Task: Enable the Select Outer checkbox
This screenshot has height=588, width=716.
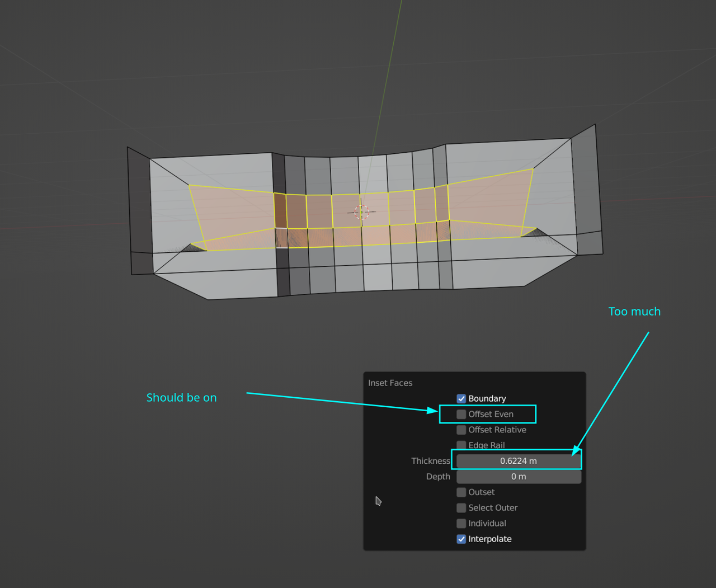Action: tap(461, 508)
